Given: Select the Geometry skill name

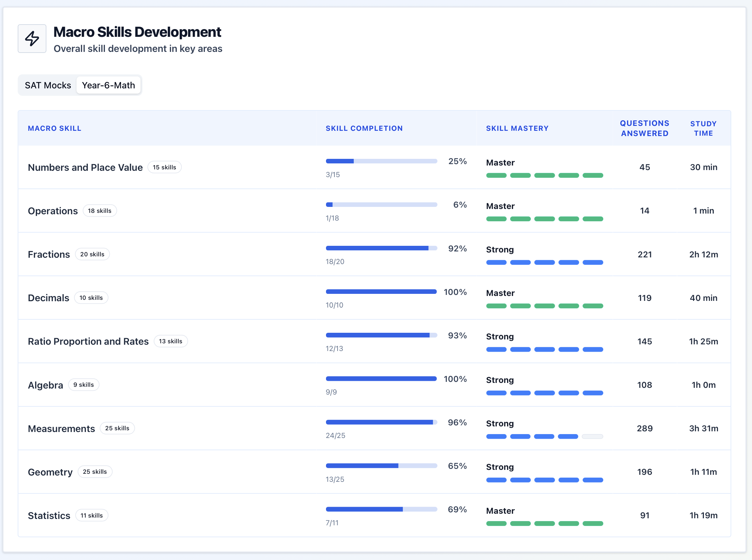Looking at the screenshot, I should (50, 472).
